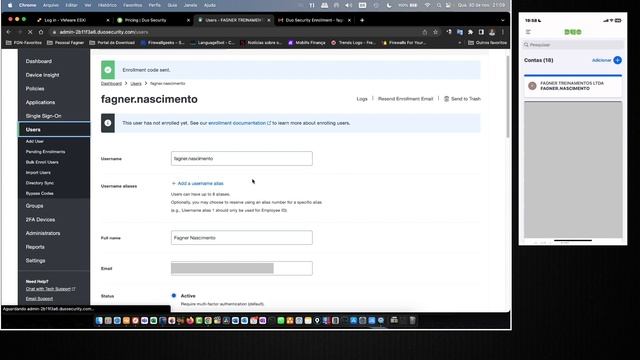
Task: Open Reports in sidebar
Action: coord(35,247)
